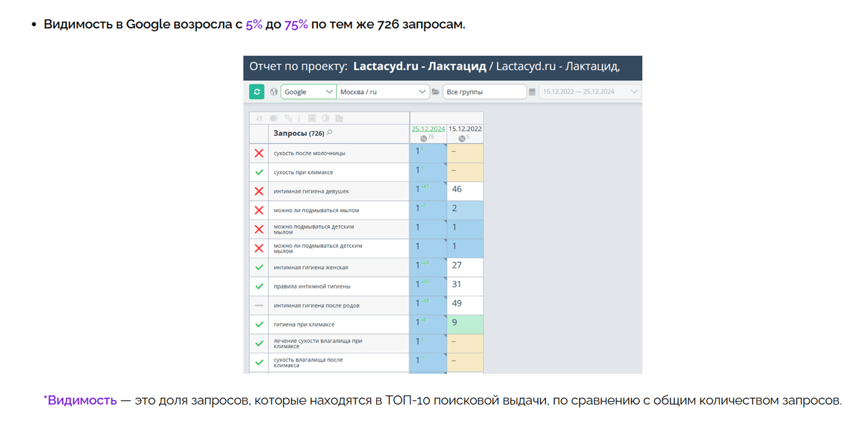
Task: Select query сухость при климаксе
Action: [304, 172]
